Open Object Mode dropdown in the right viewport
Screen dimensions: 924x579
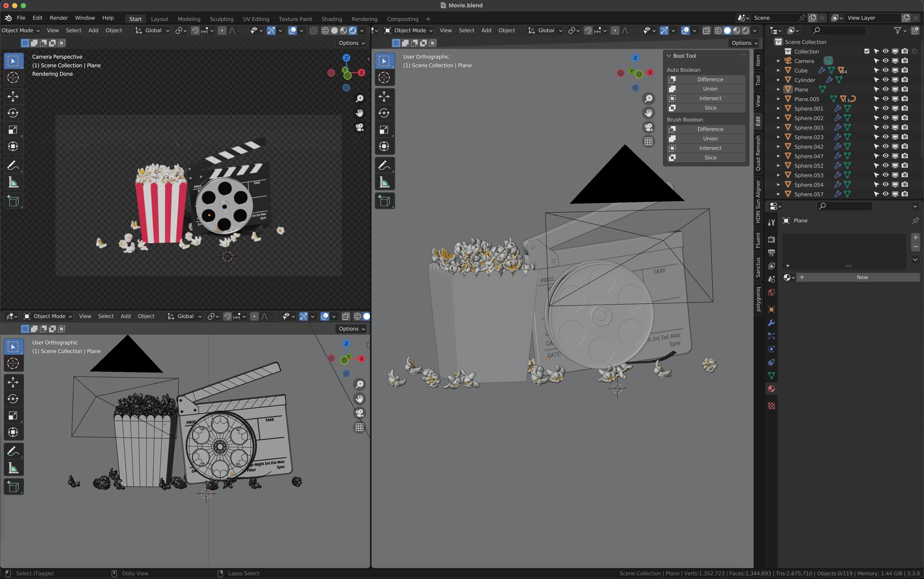click(x=409, y=31)
